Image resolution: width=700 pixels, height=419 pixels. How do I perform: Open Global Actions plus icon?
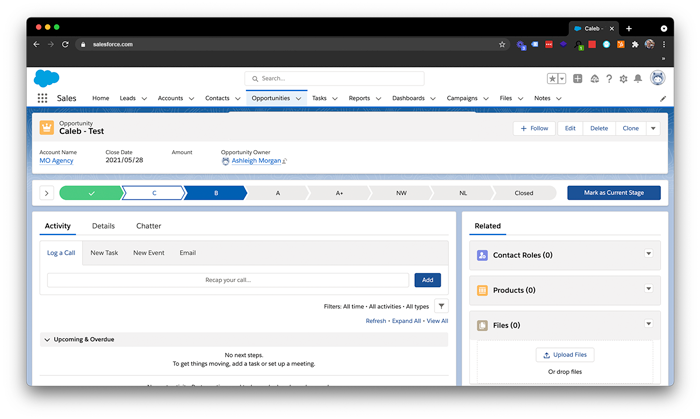[578, 79]
